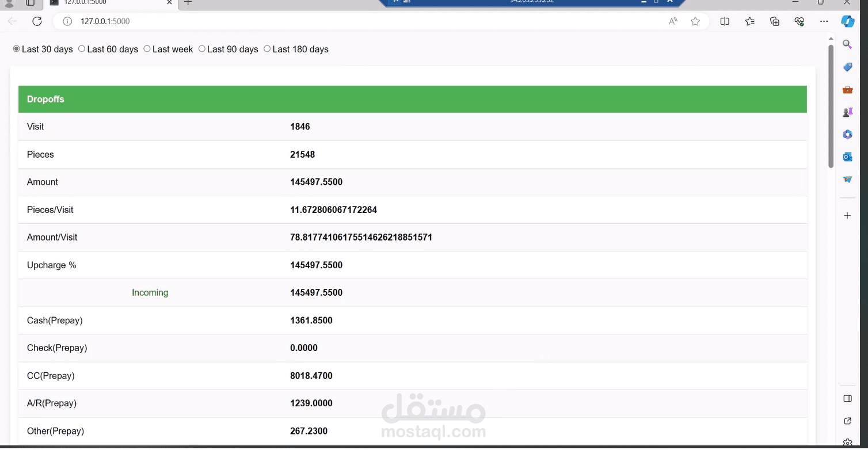Toggle the sidebar panel icon
The height and width of the screenshot is (450, 868).
pos(847,399)
